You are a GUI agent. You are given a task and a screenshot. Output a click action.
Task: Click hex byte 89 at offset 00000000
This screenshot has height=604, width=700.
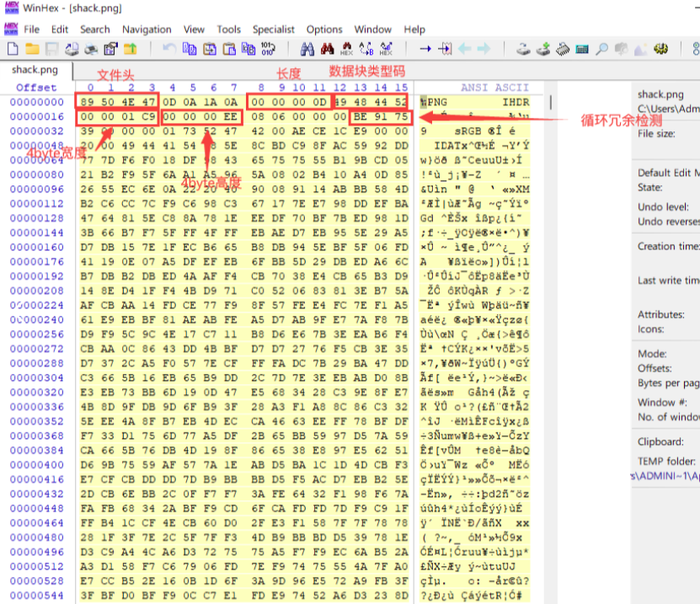click(x=90, y=102)
